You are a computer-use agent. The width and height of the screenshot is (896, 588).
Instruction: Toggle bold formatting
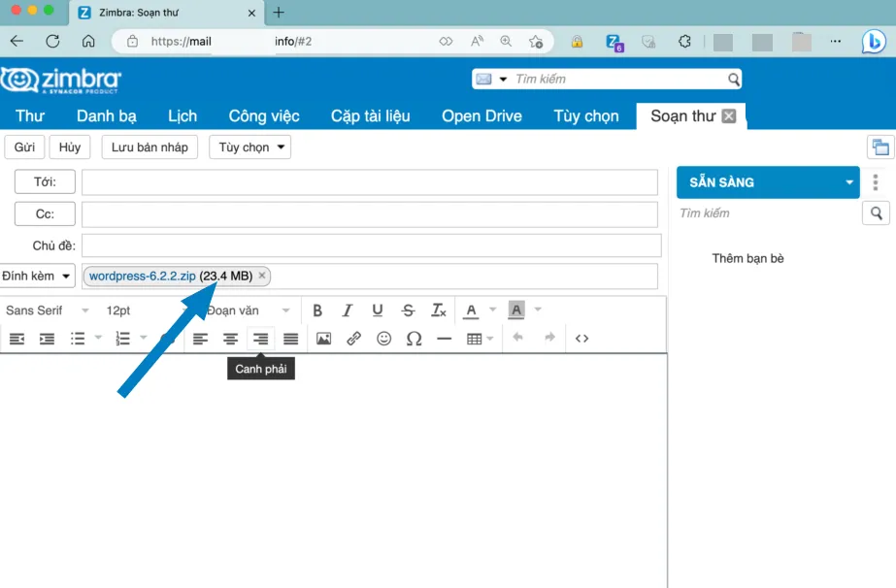317,310
